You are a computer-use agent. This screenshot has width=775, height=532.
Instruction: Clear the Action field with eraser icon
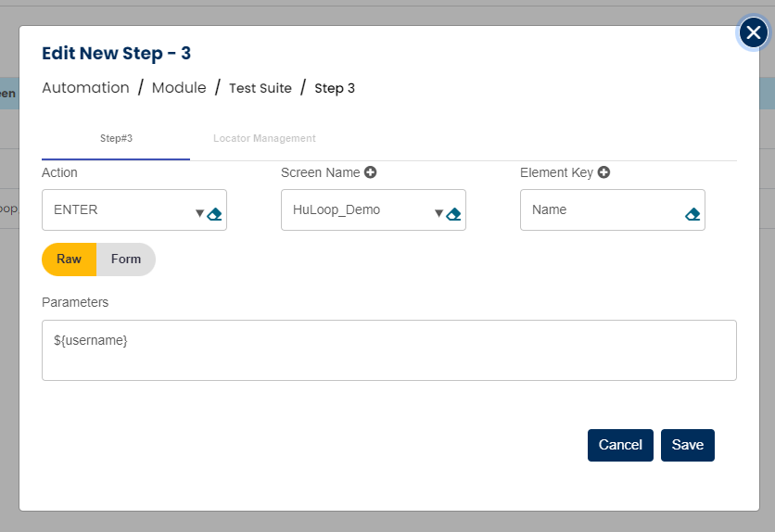(215, 214)
